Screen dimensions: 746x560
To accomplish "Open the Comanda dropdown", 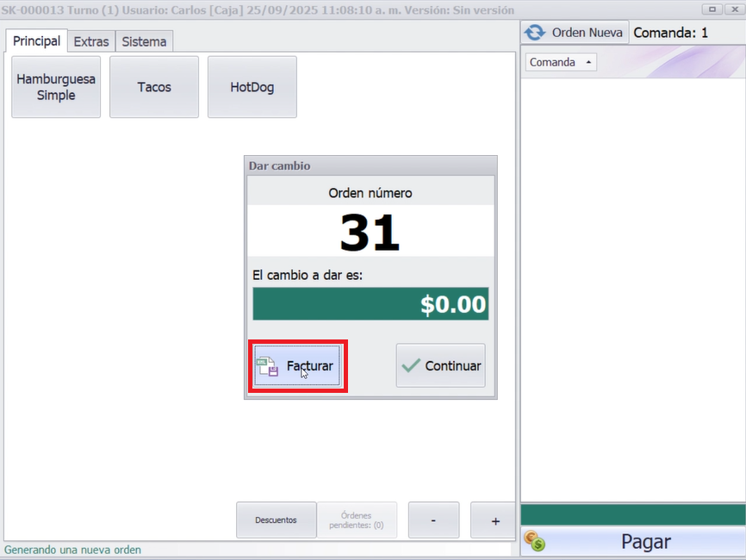I will coord(560,62).
